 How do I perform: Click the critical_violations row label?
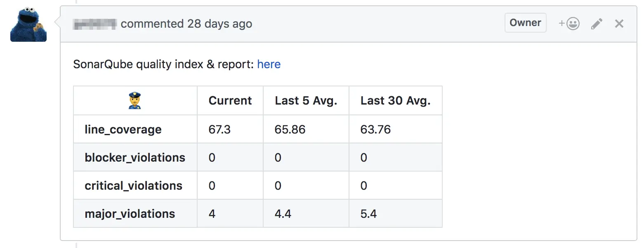pyautogui.click(x=134, y=186)
